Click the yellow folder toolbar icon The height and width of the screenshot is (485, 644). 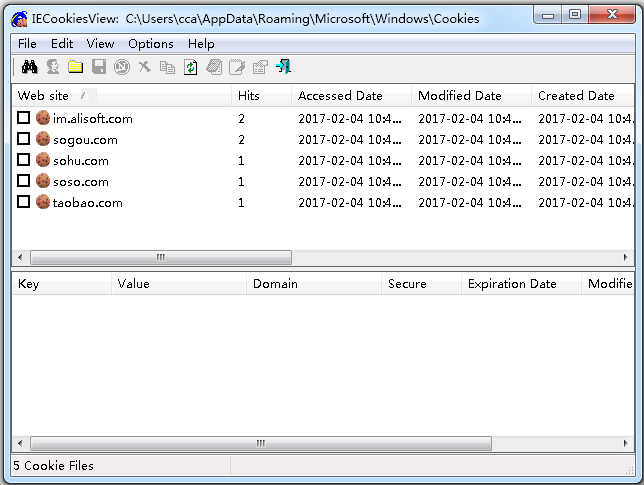tap(75, 67)
